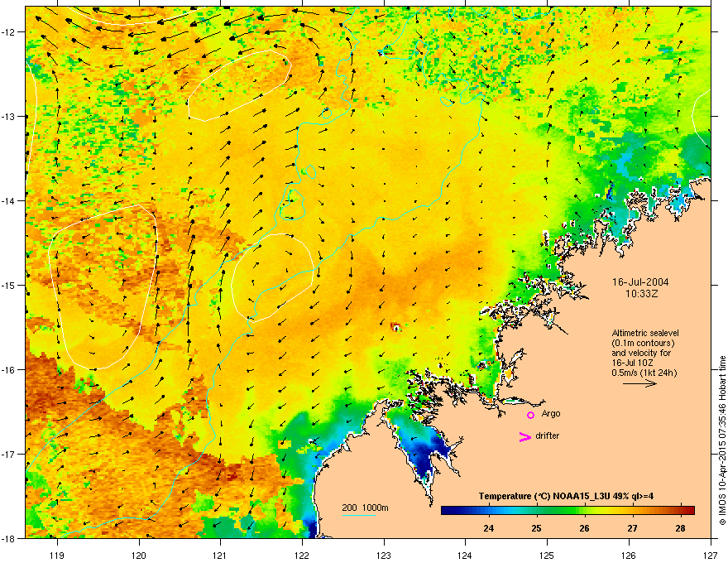Screen dimensions: 728x563
Task: Click the 0.5m/s velocity scale arrow
Action: pos(639,383)
